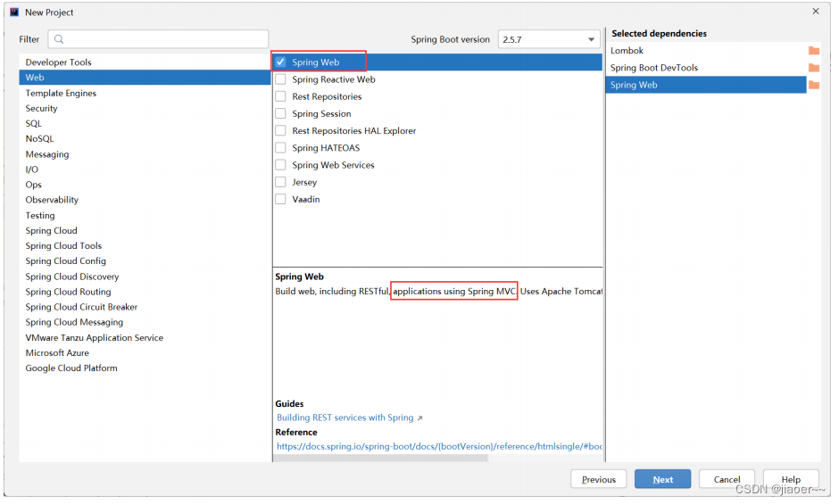The height and width of the screenshot is (504, 839).
Task: Open the Messaging category
Action: (145, 154)
